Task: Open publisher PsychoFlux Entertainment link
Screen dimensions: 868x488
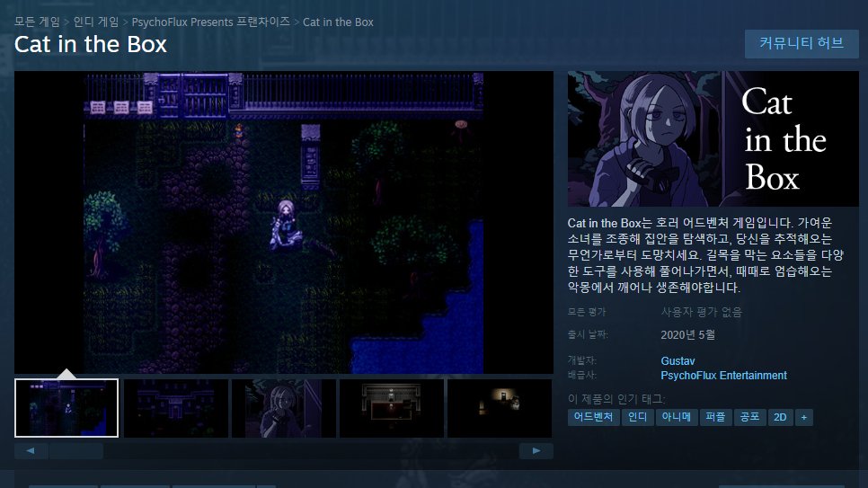Action: [723, 376]
